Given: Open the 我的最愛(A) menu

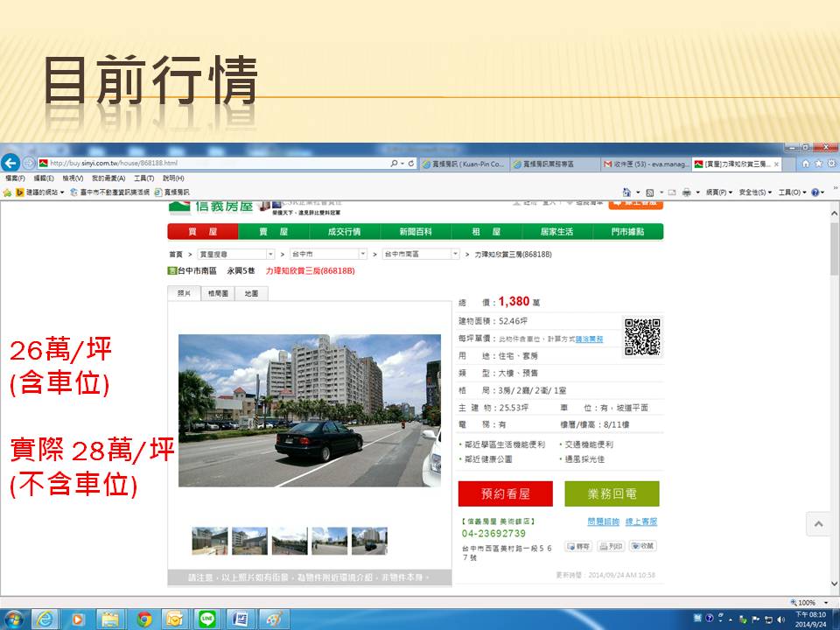Looking at the screenshot, I should point(108,178).
